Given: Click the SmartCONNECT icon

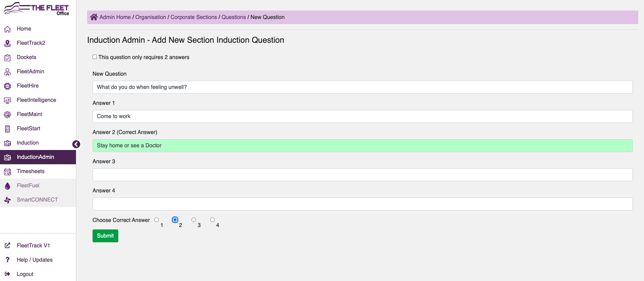Looking at the screenshot, I should click(7, 200).
